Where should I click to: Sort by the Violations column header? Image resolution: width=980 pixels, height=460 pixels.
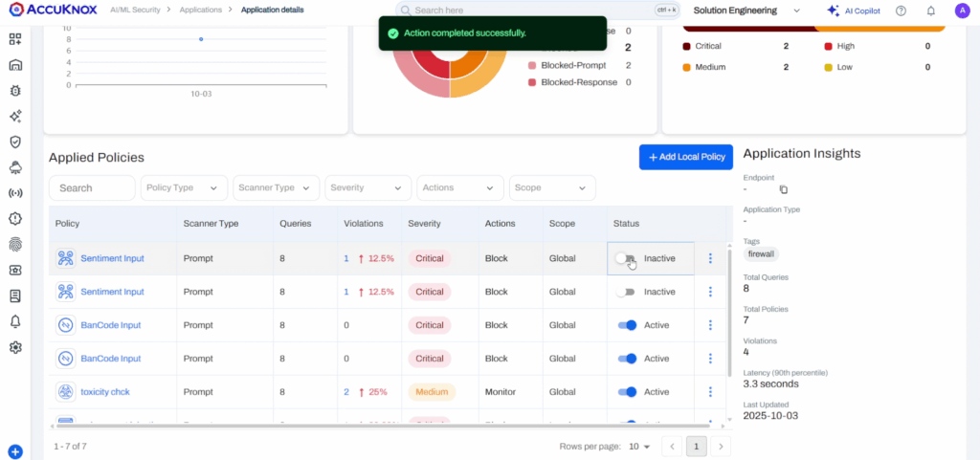click(x=364, y=224)
